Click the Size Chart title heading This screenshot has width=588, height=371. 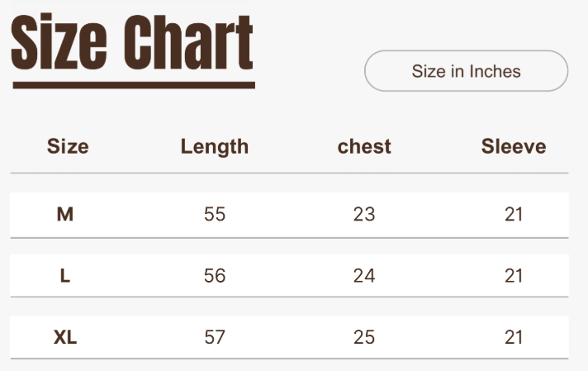(x=132, y=43)
